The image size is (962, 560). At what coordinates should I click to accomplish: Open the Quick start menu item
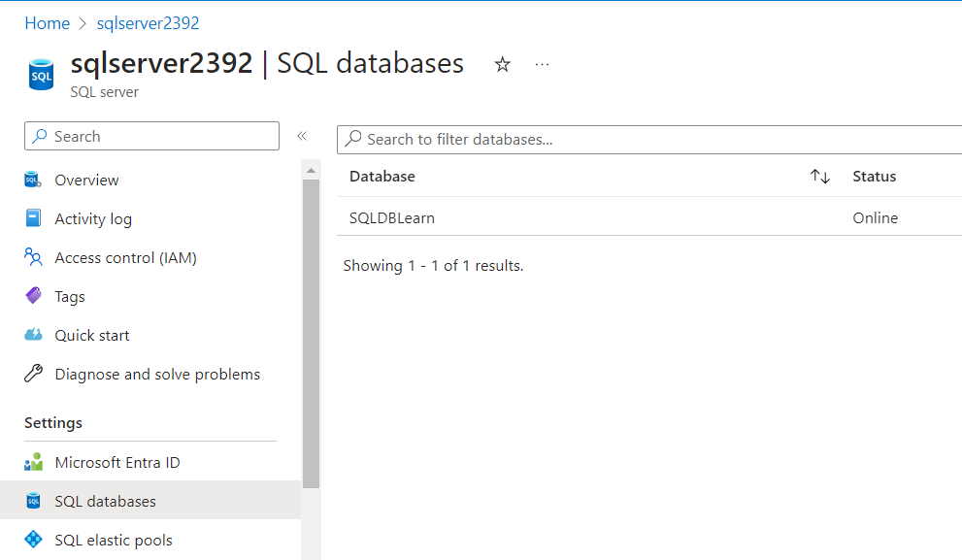pyautogui.click(x=92, y=336)
